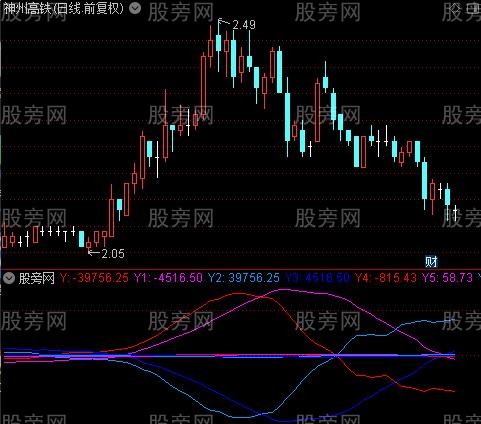The image size is (481, 424).
Task: Click the Y5: 58.73 indicator value
Action: coord(448,278)
